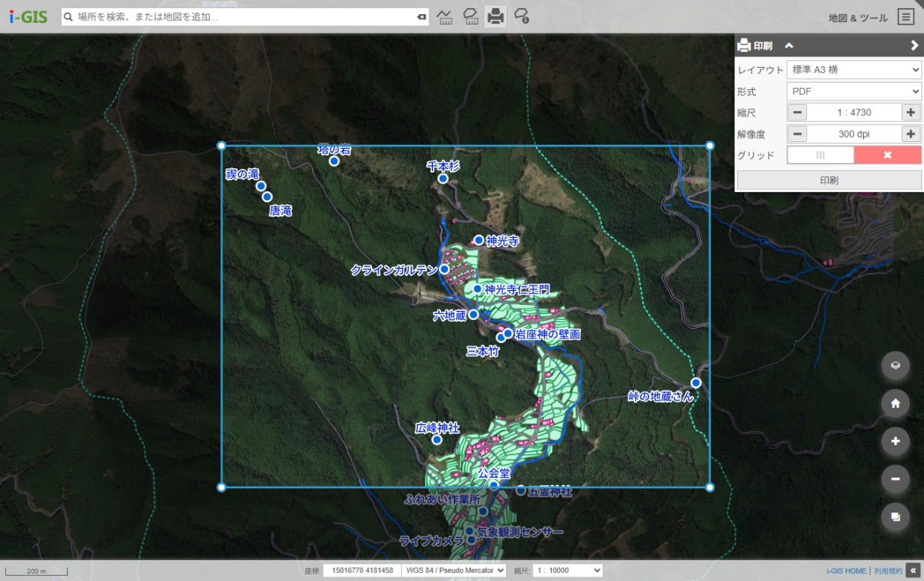The image size is (924, 581).
Task: Click the 300 dpi resolution value
Action: coord(854,134)
